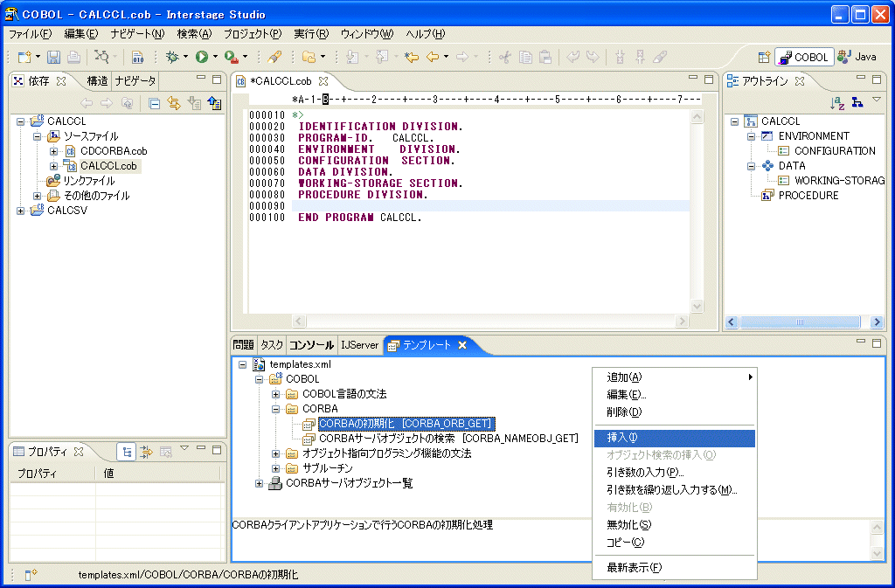Click the hierarchy icon in outline toolbar
The width and height of the screenshot is (895, 588).
point(857,102)
